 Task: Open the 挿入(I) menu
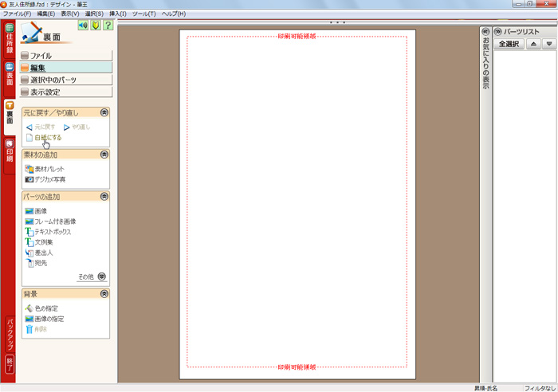[116, 14]
